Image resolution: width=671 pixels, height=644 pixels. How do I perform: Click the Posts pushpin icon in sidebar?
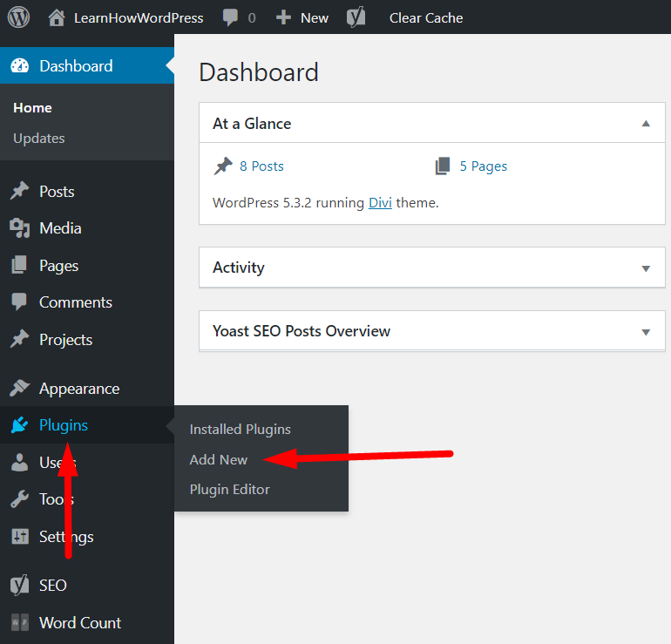(20, 191)
